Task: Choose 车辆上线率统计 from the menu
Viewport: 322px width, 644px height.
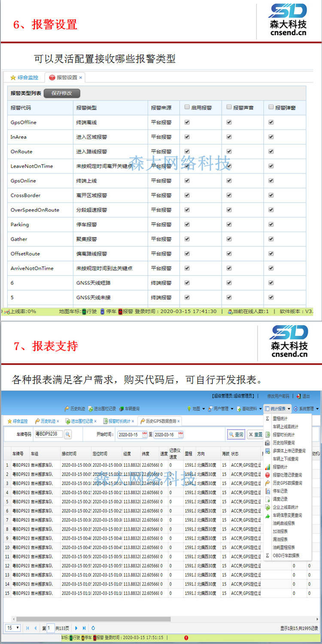Action: coord(285,427)
